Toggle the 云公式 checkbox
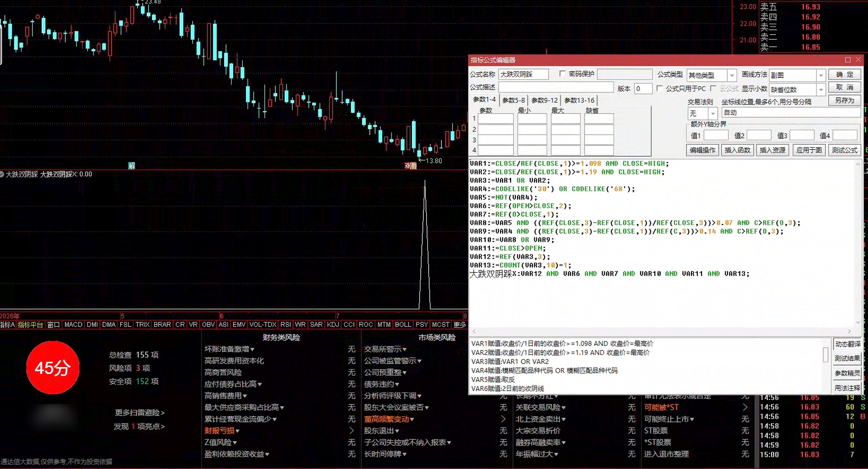 coord(713,88)
